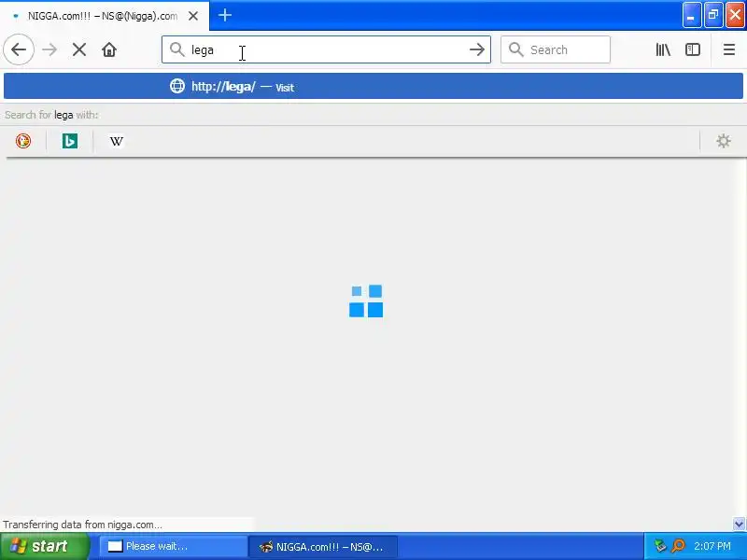This screenshot has height=560, width=747.
Task: Click the clock showing 2:07 PM
Action: tap(712, 546)
